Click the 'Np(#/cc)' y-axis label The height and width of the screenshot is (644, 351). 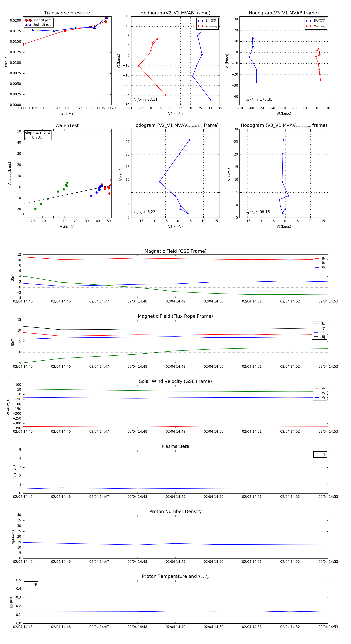[13, 537]
